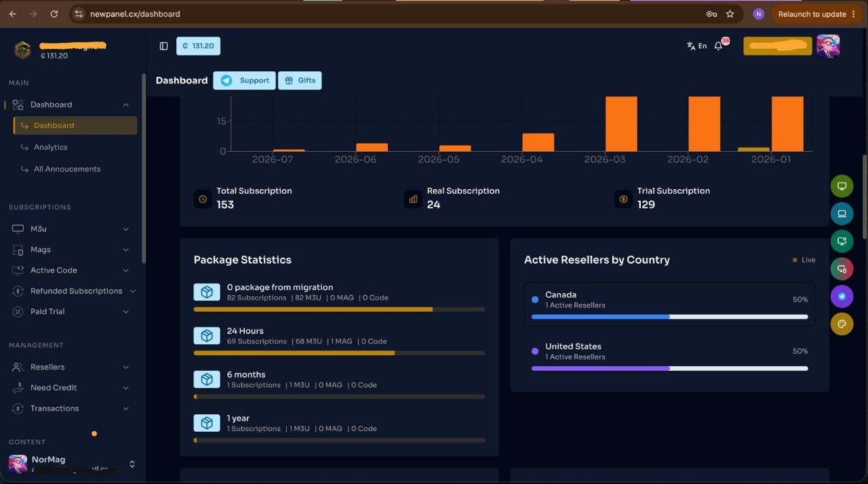
Task: Expand the Need Credit chevron
Action: coord(125,388)
